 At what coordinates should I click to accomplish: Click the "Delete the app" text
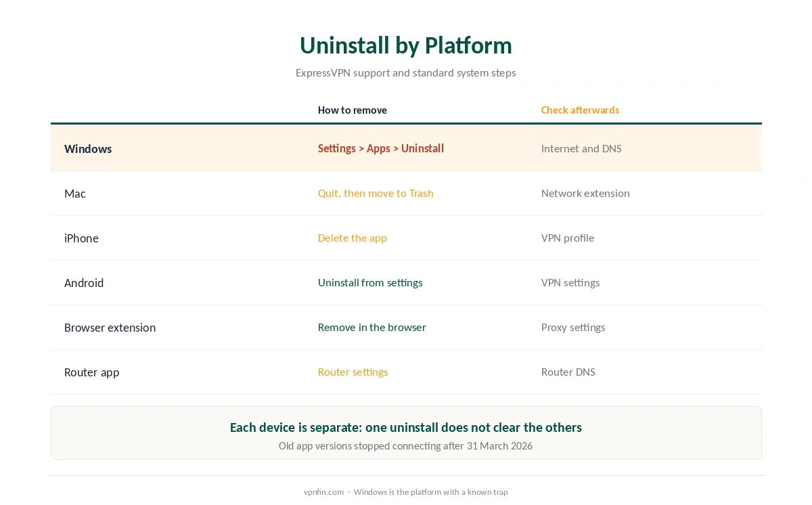(353, 238)
